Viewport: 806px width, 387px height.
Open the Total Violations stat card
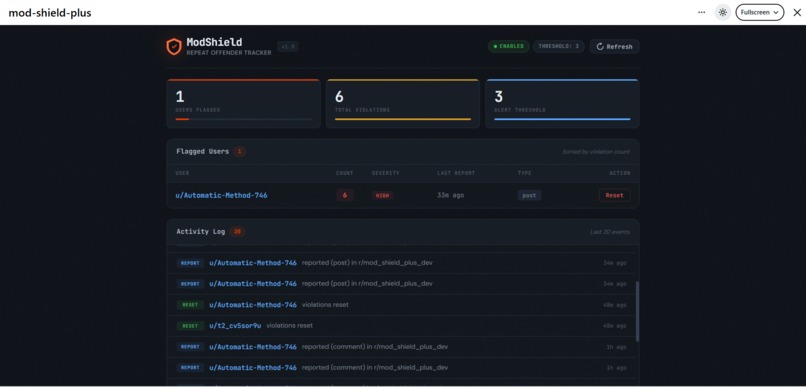click(402, 103)
